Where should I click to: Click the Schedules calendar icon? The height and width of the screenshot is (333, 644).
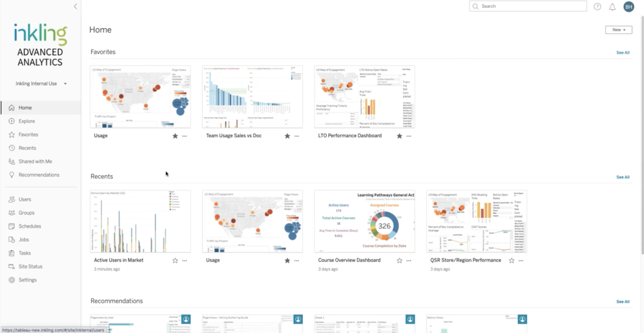pos(12,226)
